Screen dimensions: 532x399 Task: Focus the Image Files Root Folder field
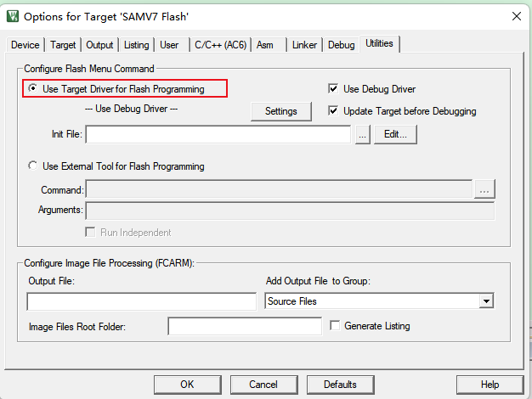point(245,326)
